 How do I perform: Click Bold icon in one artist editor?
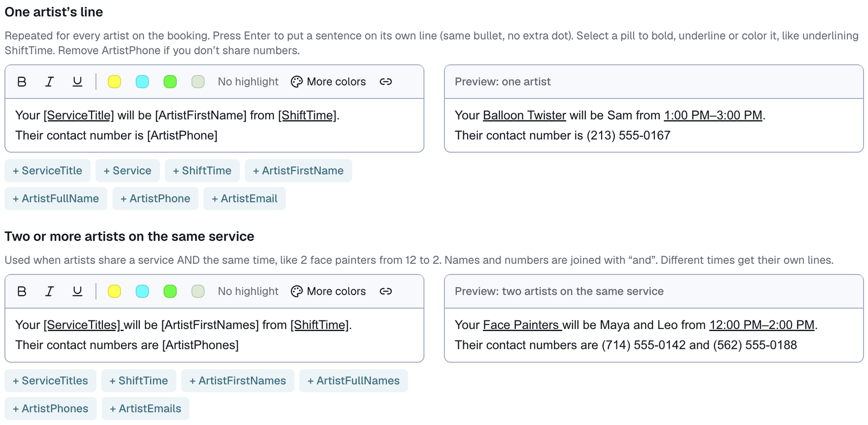(22, 82)
